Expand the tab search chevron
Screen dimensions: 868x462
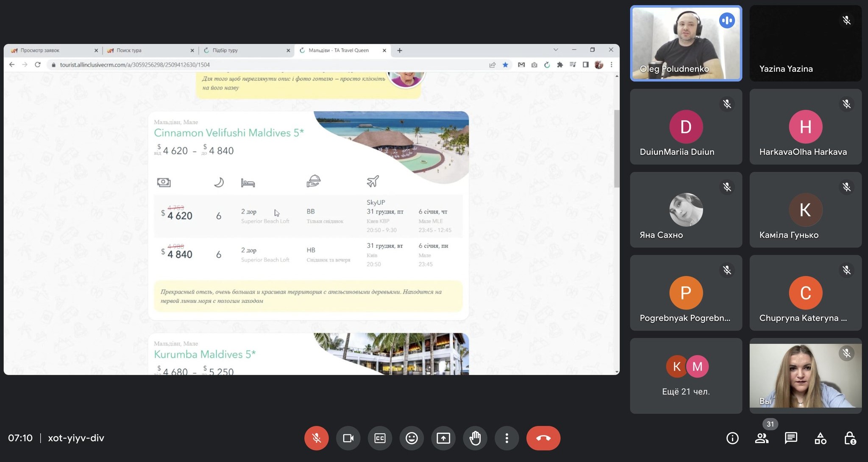556,50
